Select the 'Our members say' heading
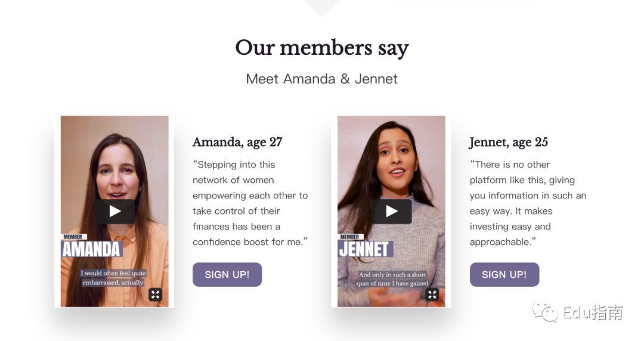Image resolution: width=644 pixels, height=341 pixels. coord(322,48)
